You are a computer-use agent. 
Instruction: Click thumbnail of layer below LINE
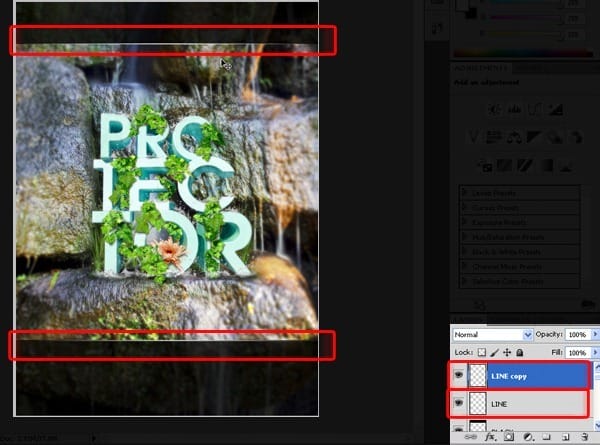pos(478,426)
